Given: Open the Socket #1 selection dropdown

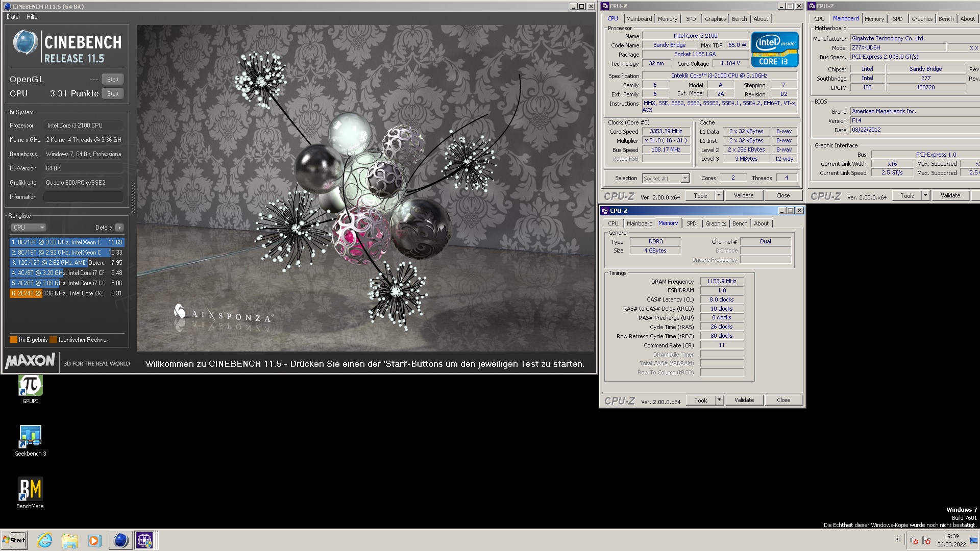Looking at the screenshot, I should coord(666,179).
